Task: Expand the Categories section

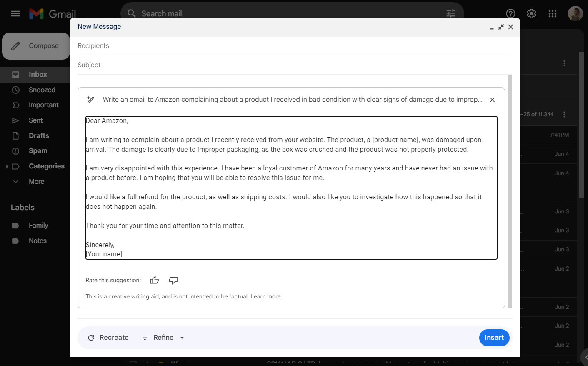Action: tap(7, 166)
